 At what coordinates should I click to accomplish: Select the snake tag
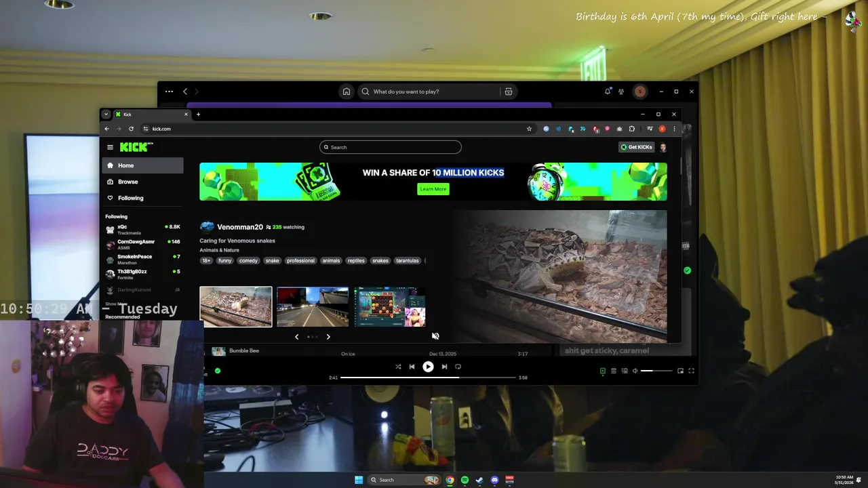[272, 260]
